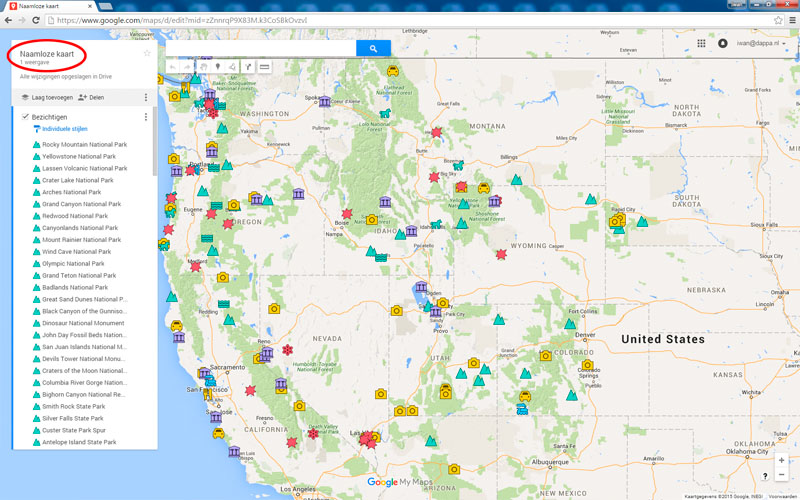800x500 pixels.
Task: Star the Naamloze kaart map
Action: tap(147, 53)
